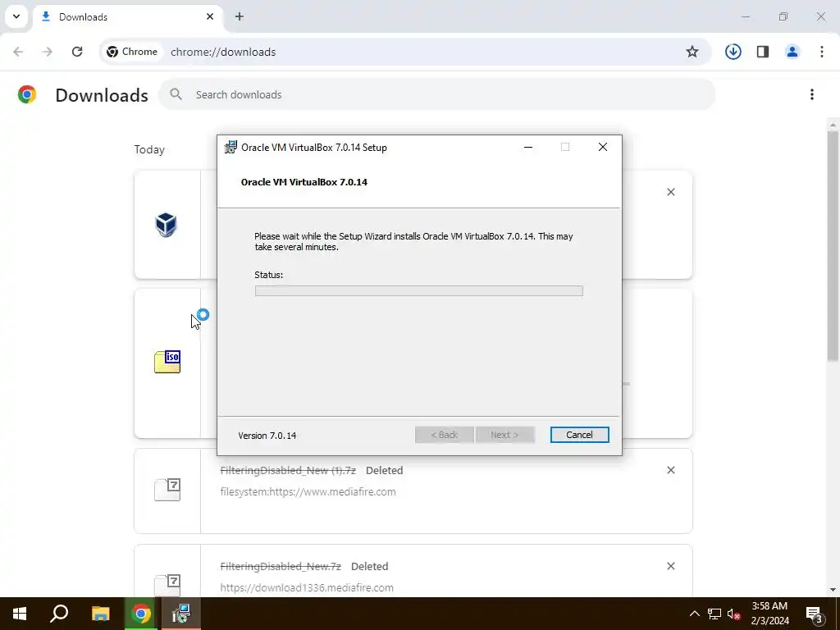
Task: Focus the Search downloads field
Action: coord(436,94)
